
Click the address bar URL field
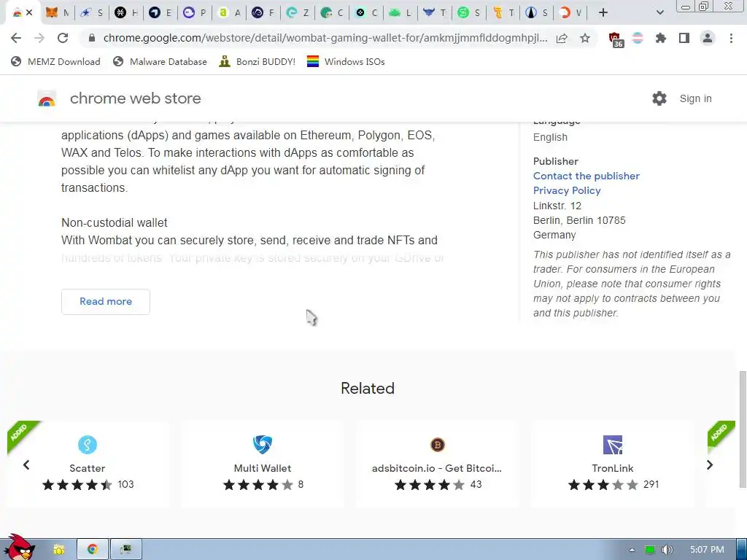point(325,38)
